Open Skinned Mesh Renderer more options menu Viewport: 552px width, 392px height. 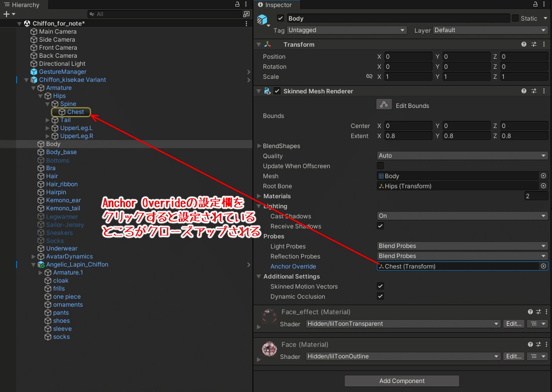coord(544,91)
